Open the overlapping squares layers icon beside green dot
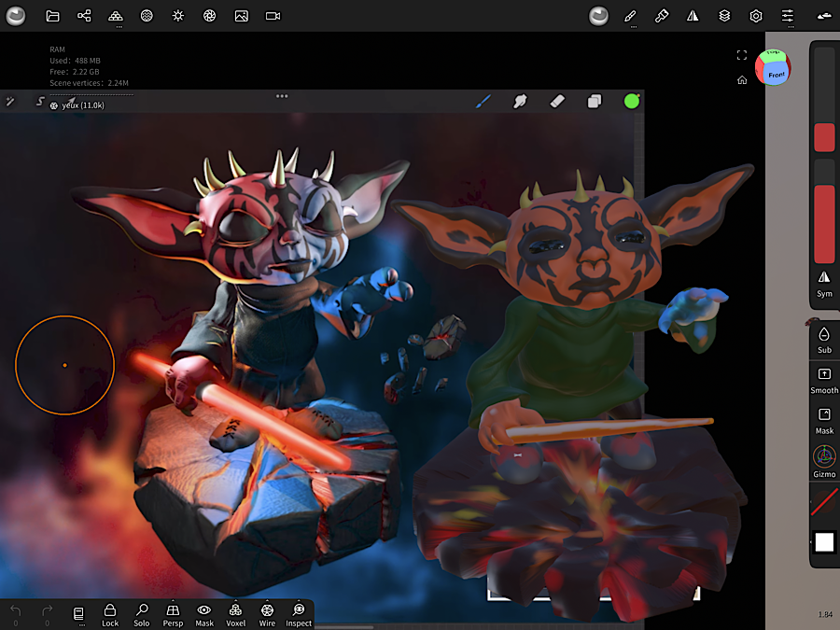The image size is (840, 630). click(595, 101)
